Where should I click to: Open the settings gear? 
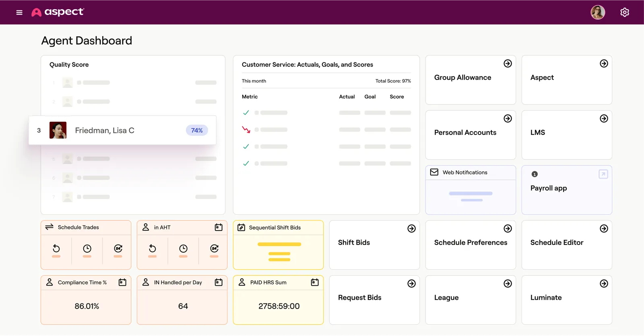coord(625,12)
